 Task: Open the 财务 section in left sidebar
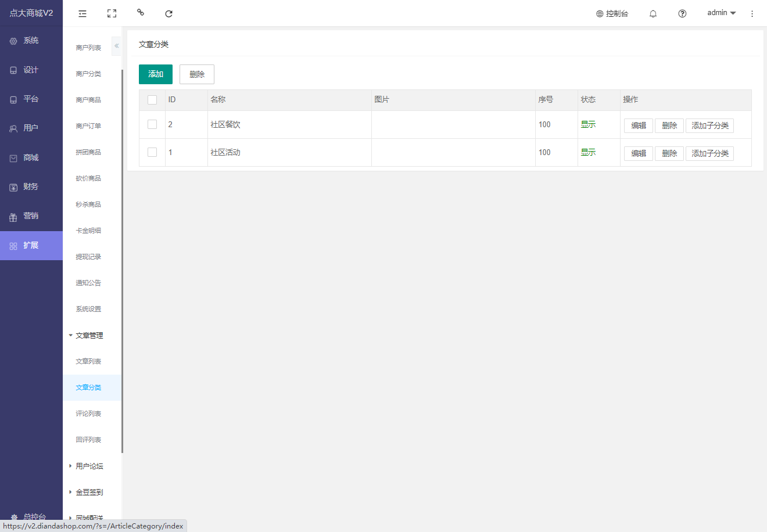[31, 186]
